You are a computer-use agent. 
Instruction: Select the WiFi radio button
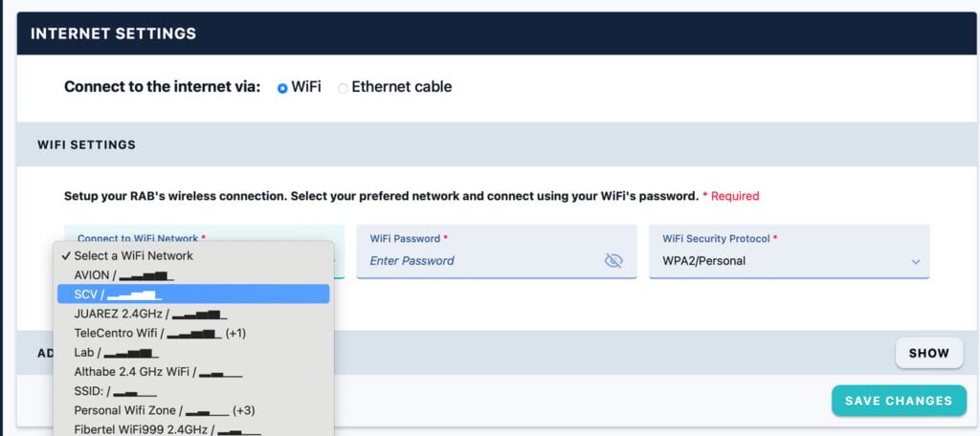[x=282, y=87]
